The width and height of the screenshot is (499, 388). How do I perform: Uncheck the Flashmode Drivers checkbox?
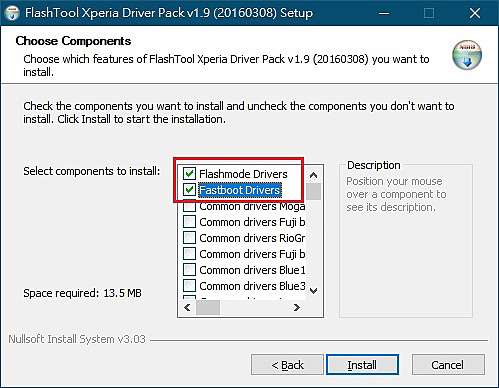point(189,173)
